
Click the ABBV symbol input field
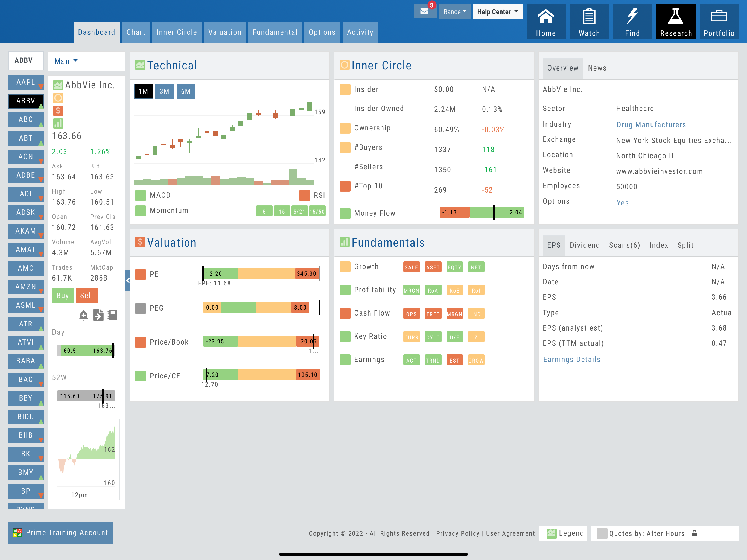tap(26, 60)
